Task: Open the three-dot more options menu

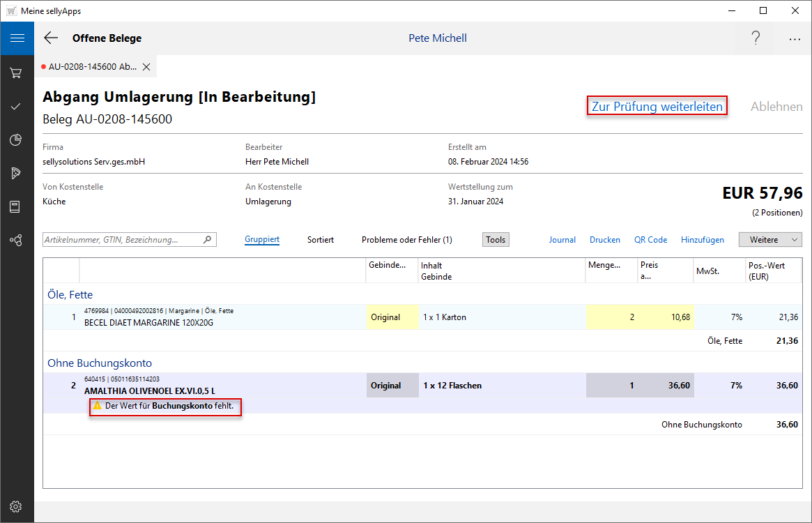Action: click(795, 39)
